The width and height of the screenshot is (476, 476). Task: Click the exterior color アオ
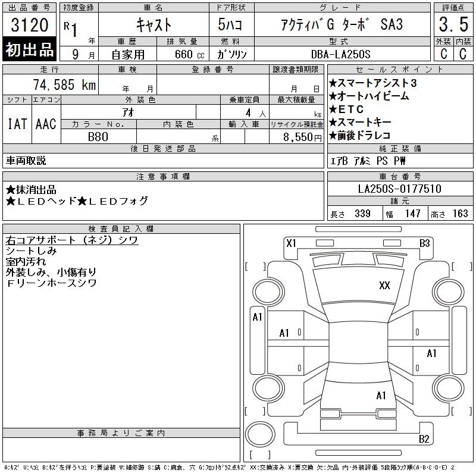129,112
